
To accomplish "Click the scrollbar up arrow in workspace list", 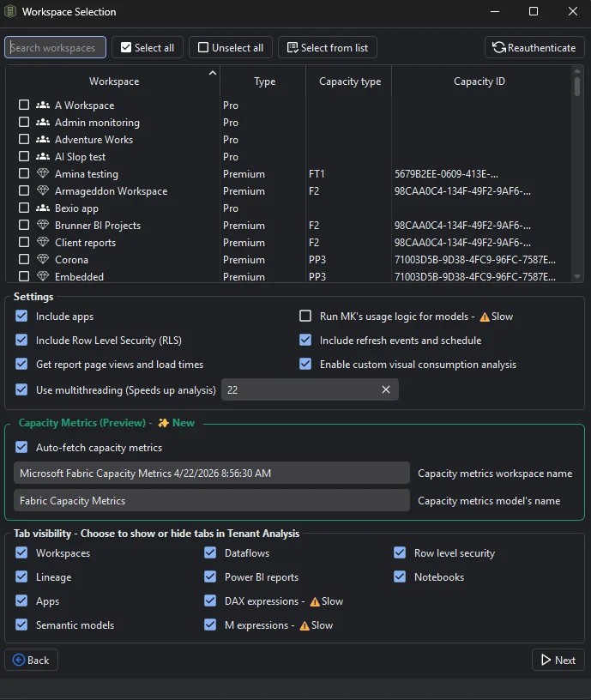I will [577, 71].
